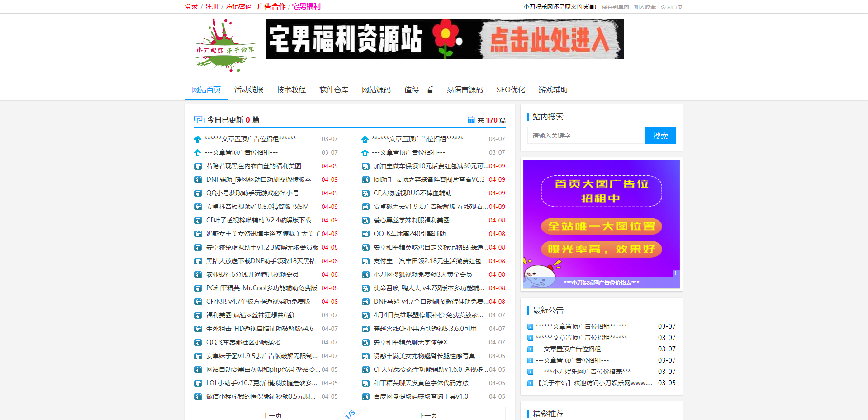This screenshot has width=868, height=420.
Task: Click the 新 badge on QQ飞车沐离240引擎辅助
Action: click(366, 234)
